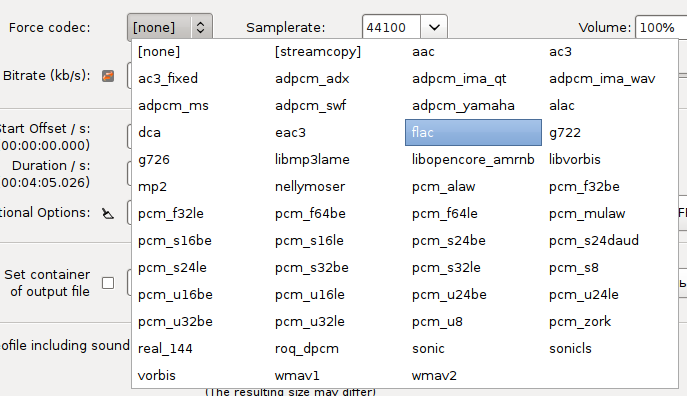The image size is (687, 396).
Task: Click the orange Bitrate reset icon
Action: coord(108,76)
